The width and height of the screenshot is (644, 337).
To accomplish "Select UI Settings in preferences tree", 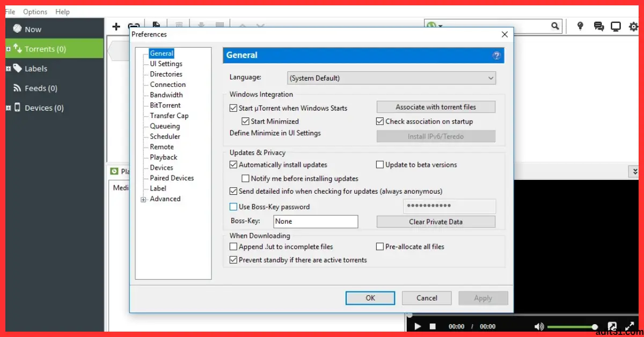I will pyautogui.click(x=166, y=64).
